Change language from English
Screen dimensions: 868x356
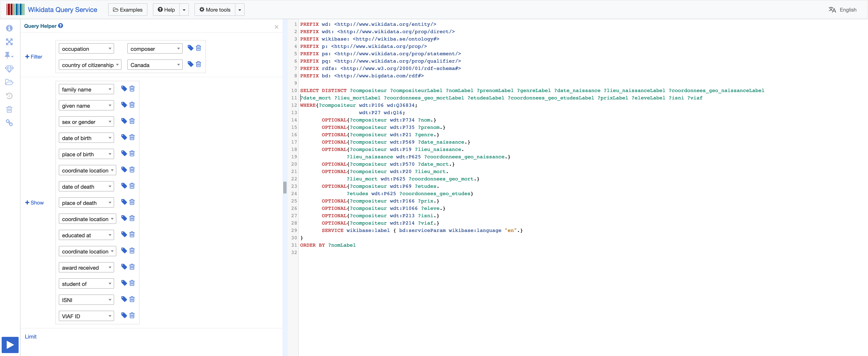point(843,10)
